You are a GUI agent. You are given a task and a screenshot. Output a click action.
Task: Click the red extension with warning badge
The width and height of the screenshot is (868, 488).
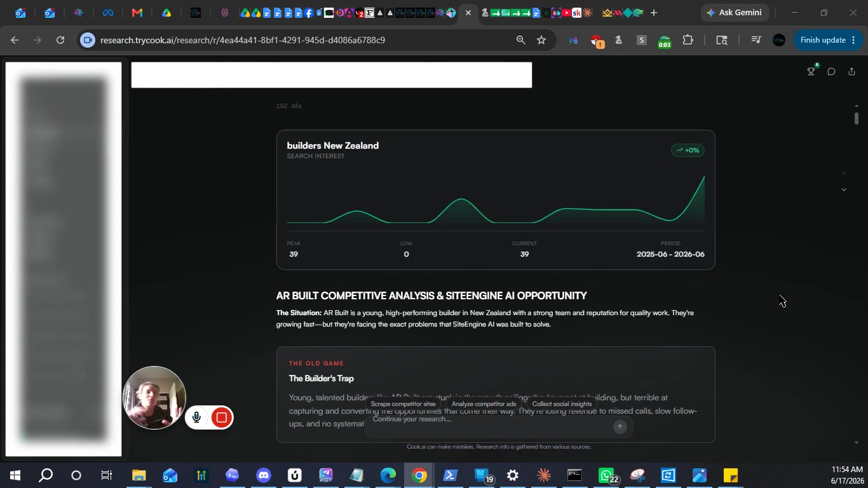coord(597,41)
